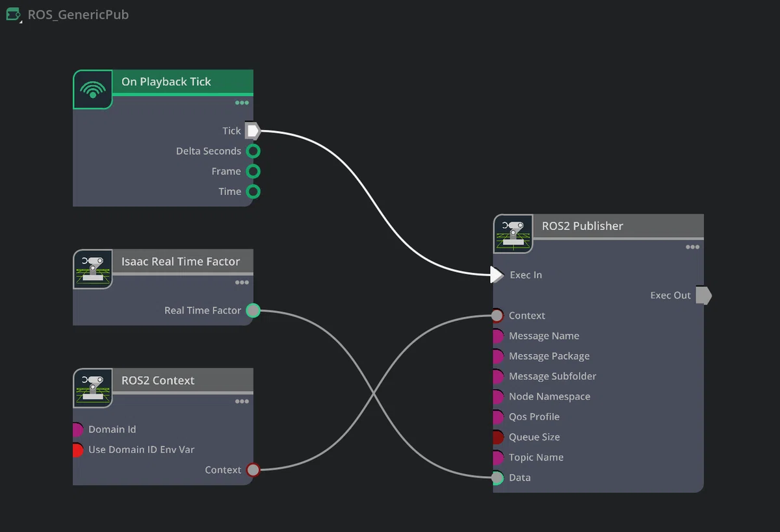Viewport: 780px width, 532px height.
Task: Click the Message Subfolder label
Action: pyautogui.click(x=552, y=376)
